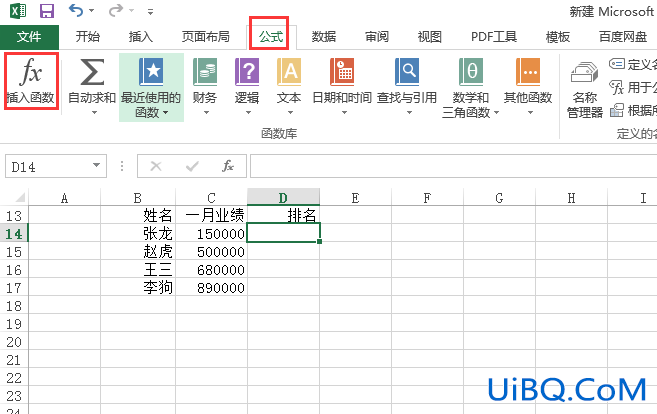Click the formula bar confirm checkmark icon
This screenshot has width=657, height=414.
pos(192,166)
